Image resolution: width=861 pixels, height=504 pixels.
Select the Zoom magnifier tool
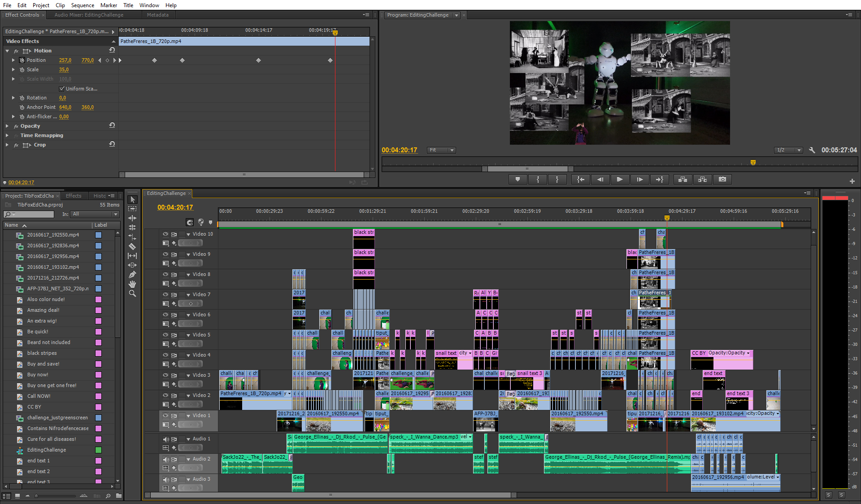132,293
